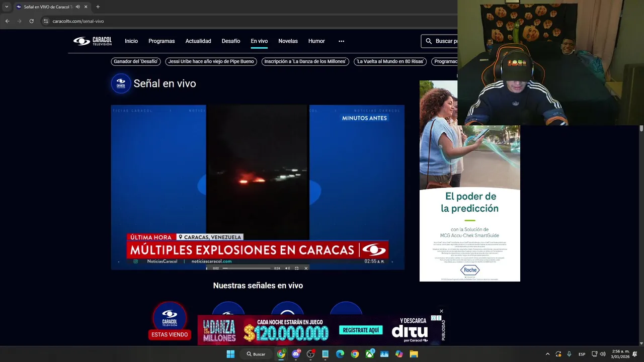Open OBS Studio from the taskbar
644x362 pixels.
click(310, 354)
